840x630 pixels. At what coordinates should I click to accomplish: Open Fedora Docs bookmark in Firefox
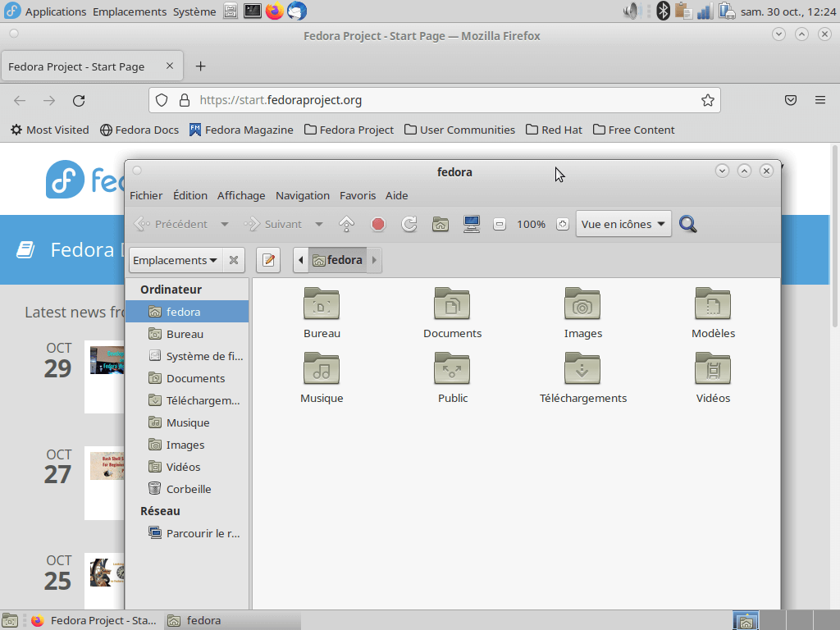tap(139, 130)
